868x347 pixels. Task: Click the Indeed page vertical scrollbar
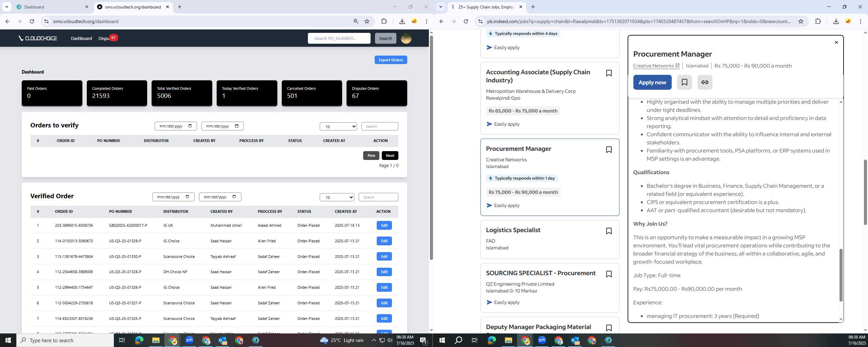(865, 192)
